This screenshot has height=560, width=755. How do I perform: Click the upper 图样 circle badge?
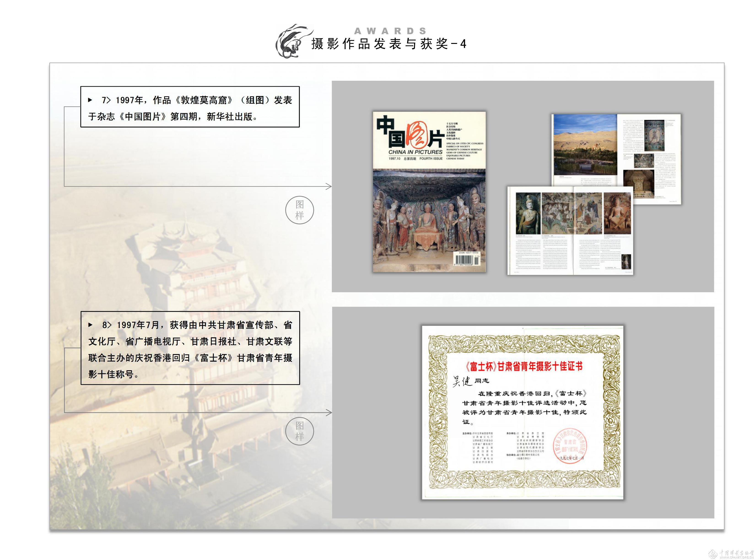tap(299, 210)
